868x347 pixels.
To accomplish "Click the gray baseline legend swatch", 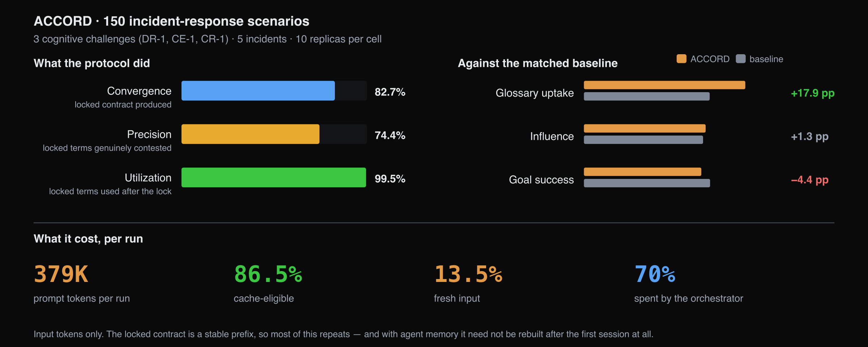I will 741,59.
